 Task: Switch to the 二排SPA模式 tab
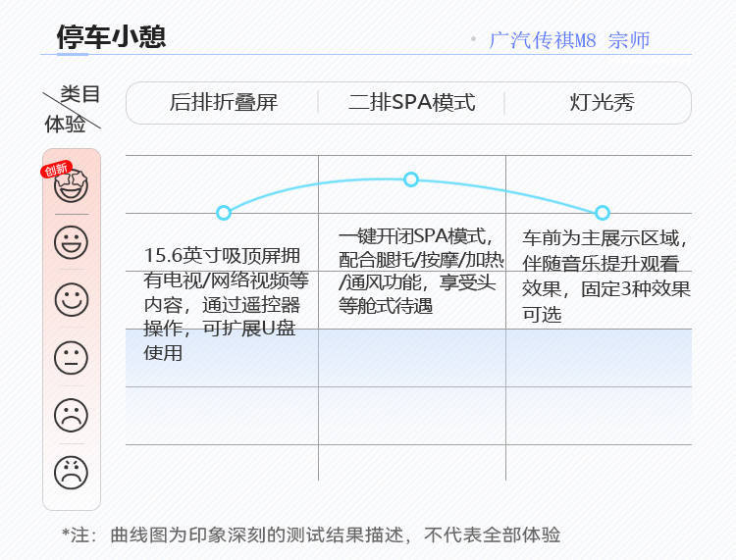click(x=411, y=103)
